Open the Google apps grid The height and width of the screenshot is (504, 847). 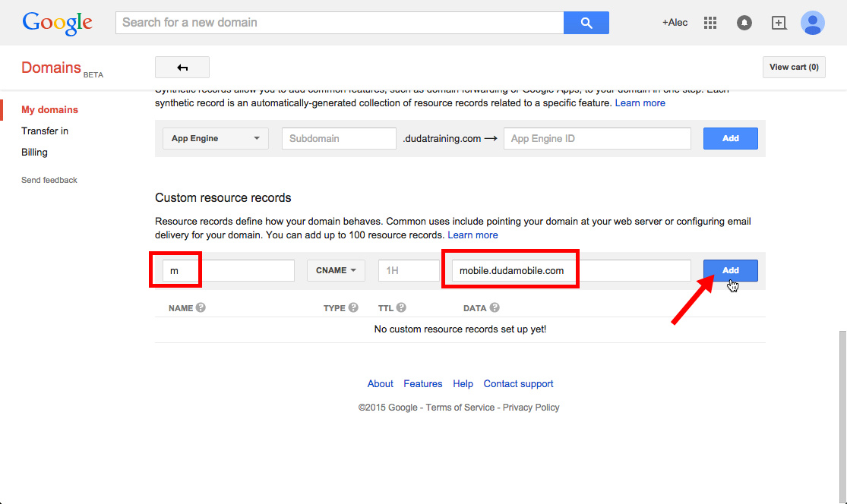[710, 23]
